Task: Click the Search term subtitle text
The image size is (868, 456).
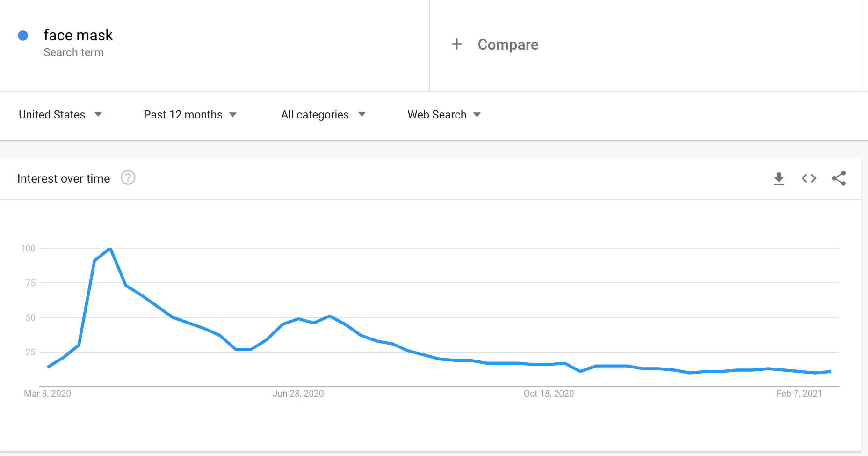Action: pyautogui.click(x=73, y=52)
